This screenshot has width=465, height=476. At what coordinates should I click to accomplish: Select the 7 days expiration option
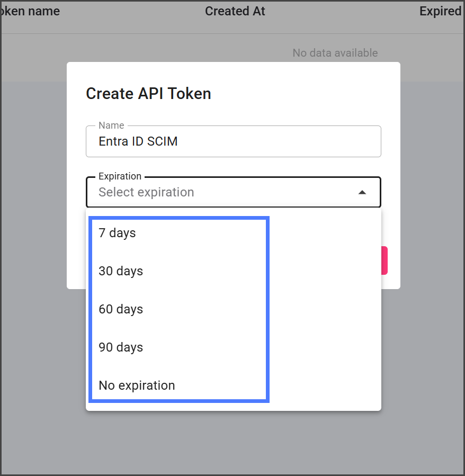[117, 233]
